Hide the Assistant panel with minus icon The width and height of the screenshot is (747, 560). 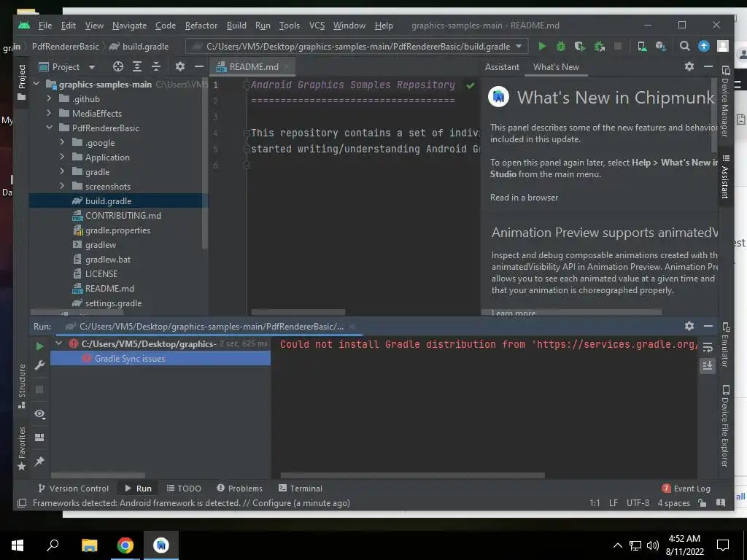coord(708,66)
